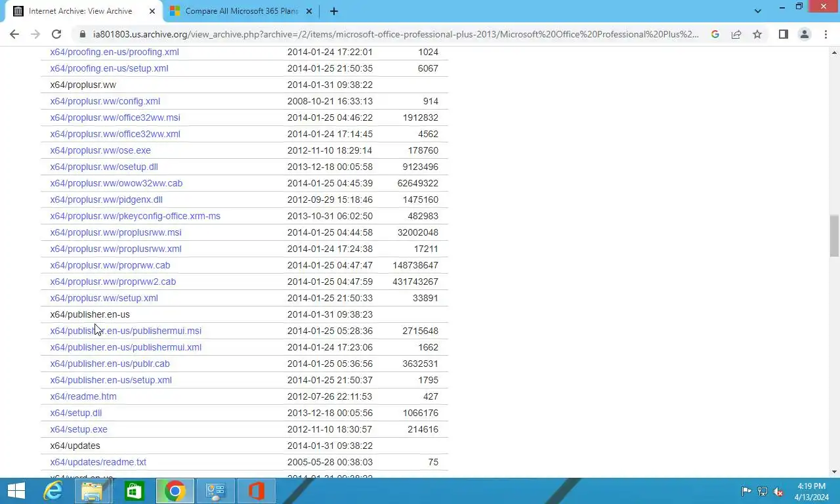Close the Internet Archive tab

click(153, 11)
